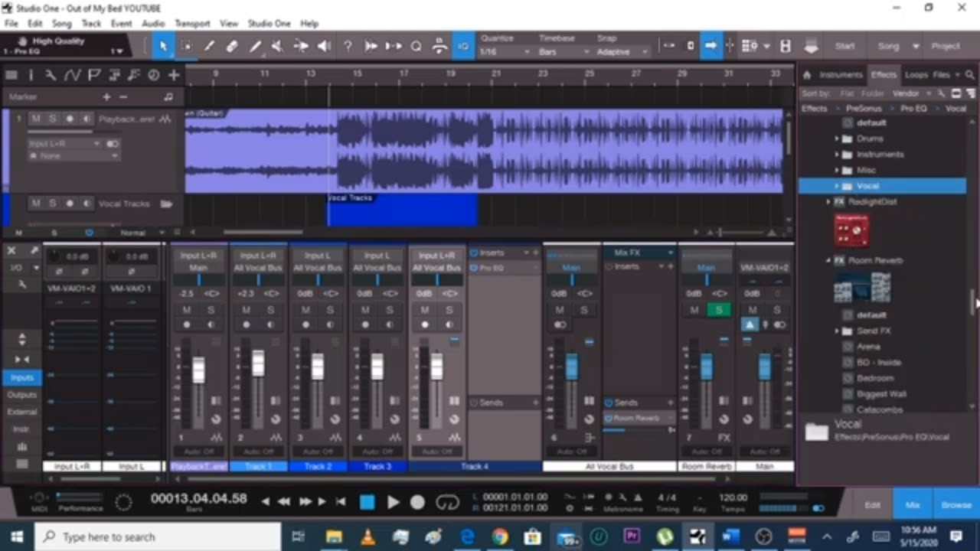980x551 pixels.
Task: Open Chrome from Windows taskbar
Action: pos(500,537)
